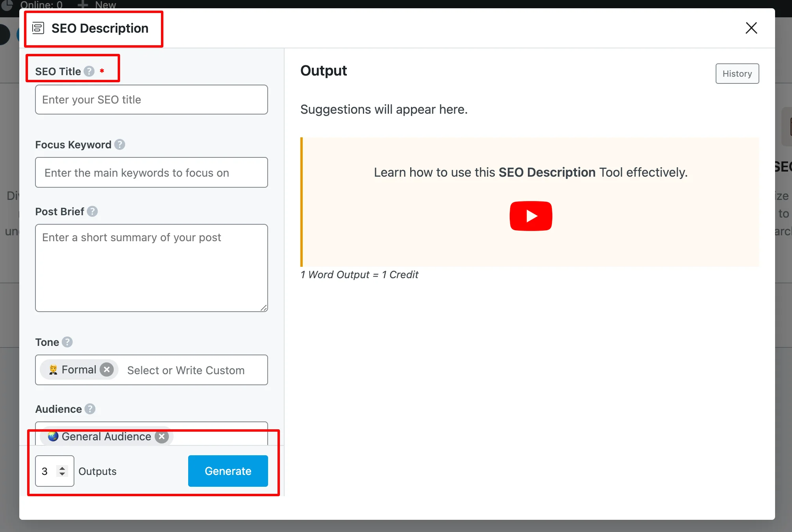Decrease Outputs using the stepper arrows

(62, 475)
